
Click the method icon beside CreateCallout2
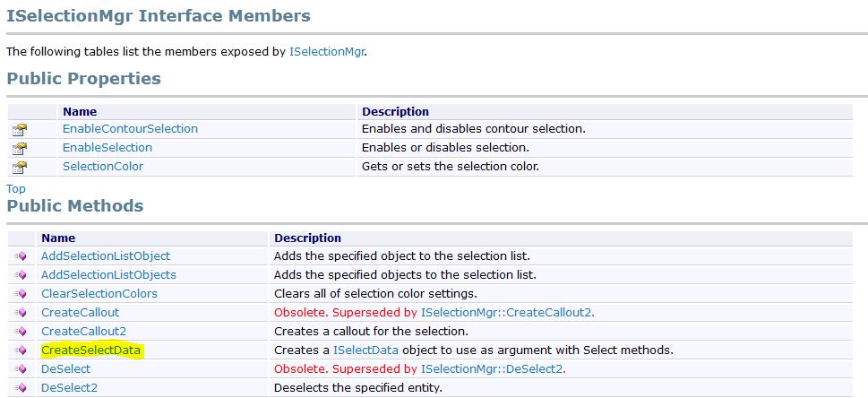(20, 332)
